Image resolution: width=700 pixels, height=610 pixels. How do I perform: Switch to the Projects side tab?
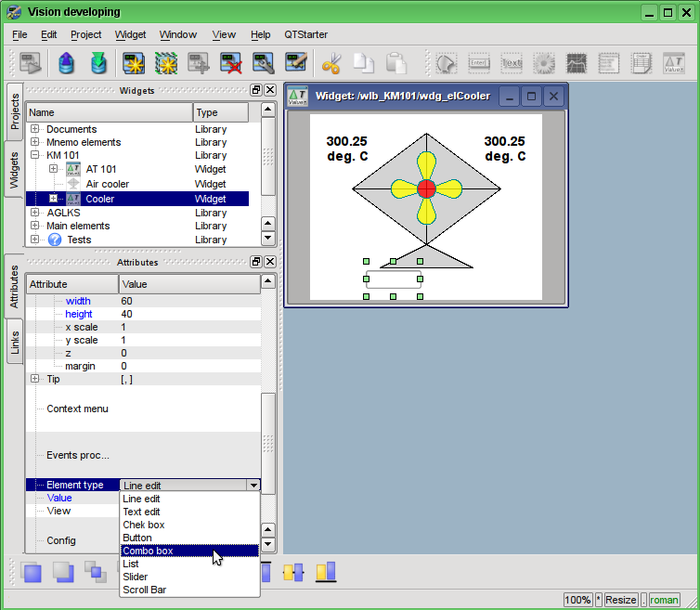14,110
